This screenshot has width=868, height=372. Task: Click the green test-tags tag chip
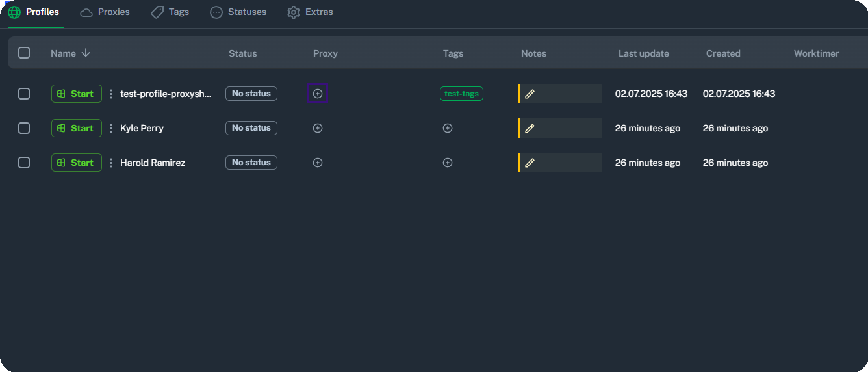[x=461, y=94]
